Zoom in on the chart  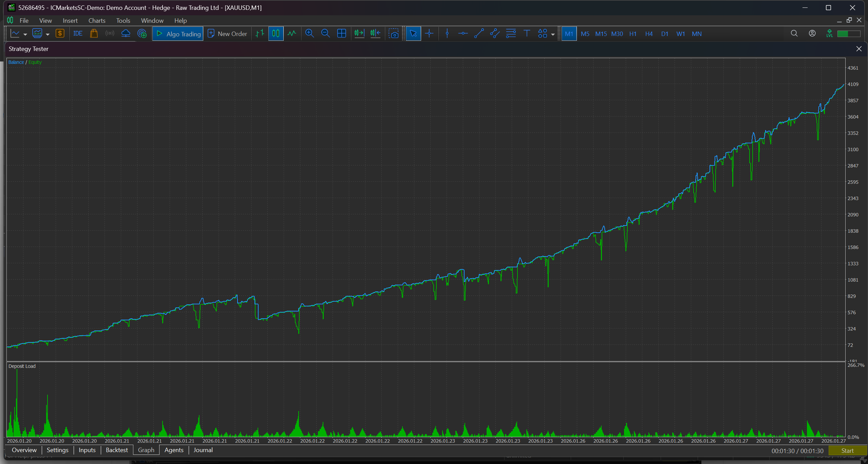pos(309,34)
